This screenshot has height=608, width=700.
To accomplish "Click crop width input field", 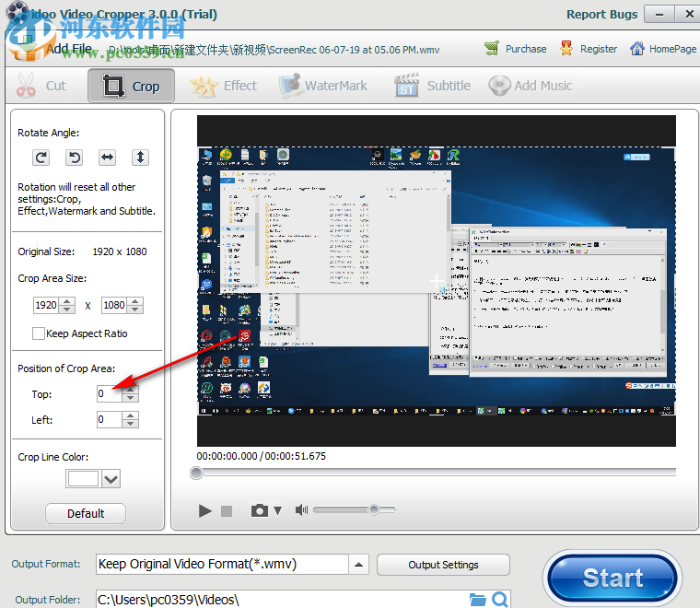I will pos(46,305).
